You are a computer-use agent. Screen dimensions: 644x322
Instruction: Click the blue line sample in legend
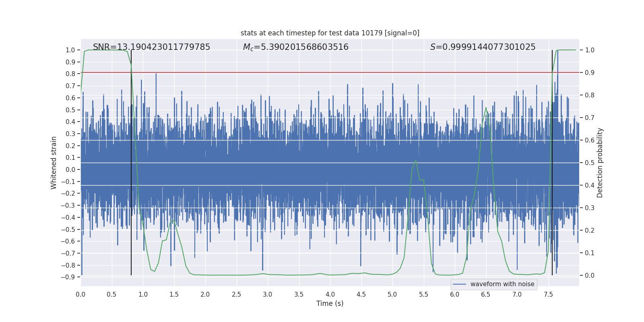point(459,284)
